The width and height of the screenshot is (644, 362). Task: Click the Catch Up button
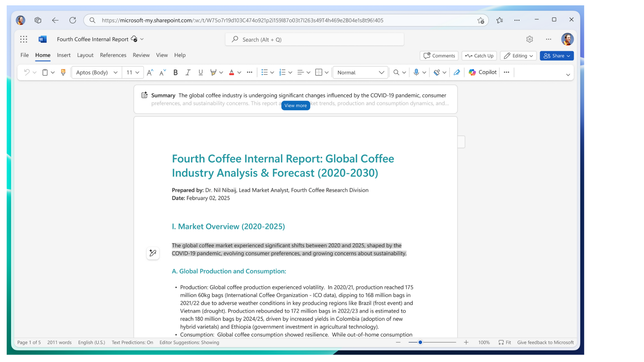pos(479,56)
